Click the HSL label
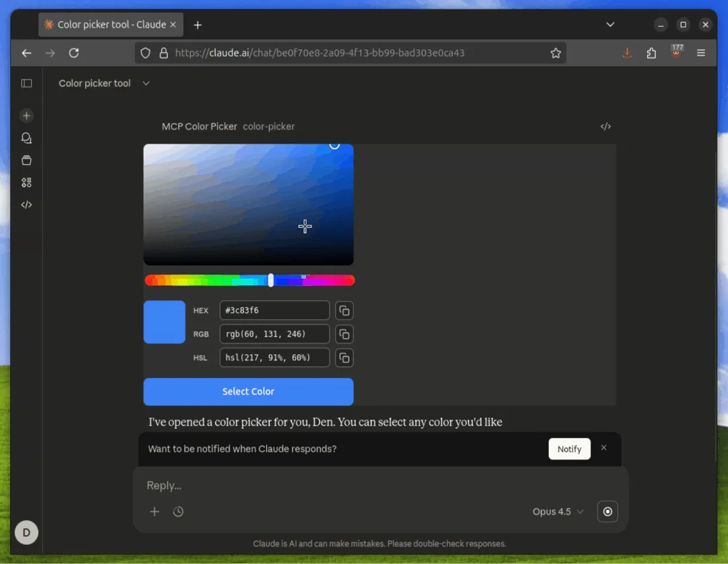728x564 pixels. (200, 358)
